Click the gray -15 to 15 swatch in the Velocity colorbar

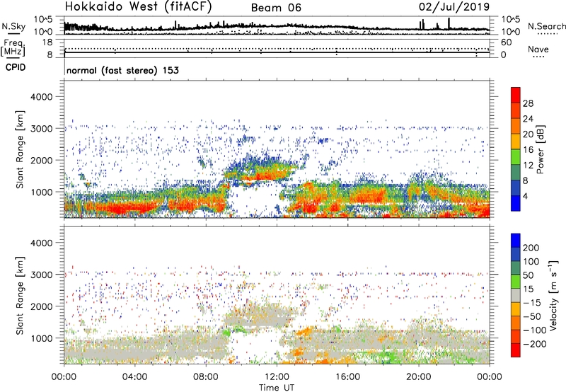[516, 295]
